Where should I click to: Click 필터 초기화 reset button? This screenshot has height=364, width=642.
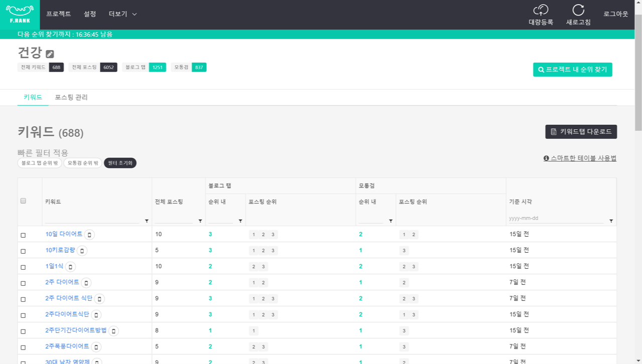click(120, 163)
